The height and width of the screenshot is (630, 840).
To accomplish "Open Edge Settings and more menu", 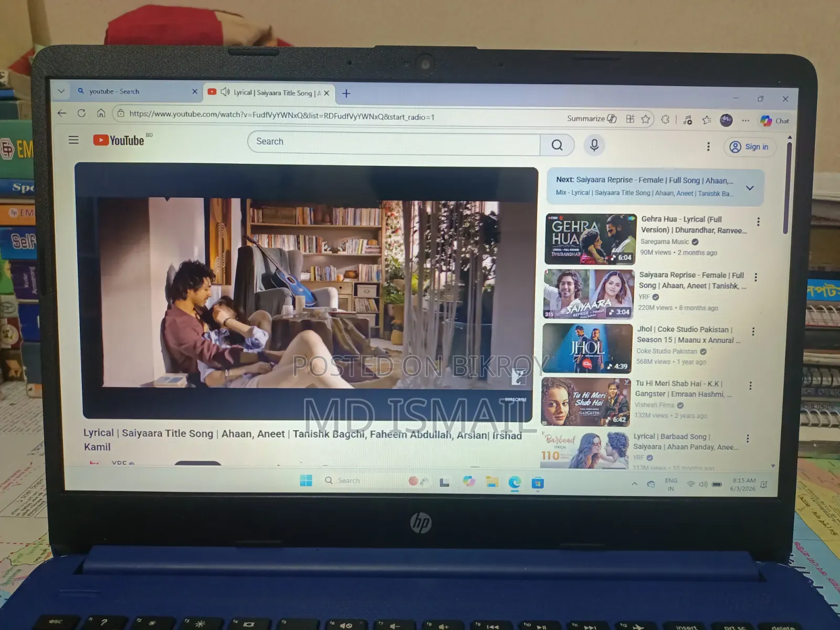I will tap(745, 121).
